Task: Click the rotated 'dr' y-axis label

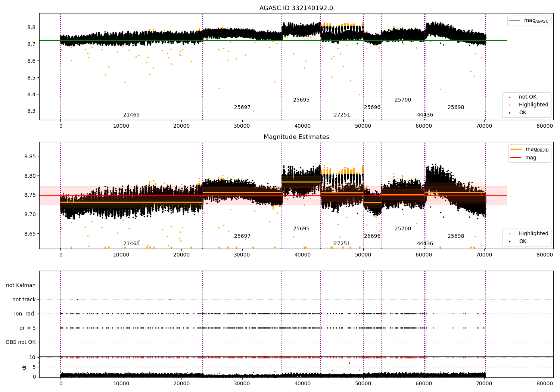Action: click(x=24, y=367)
